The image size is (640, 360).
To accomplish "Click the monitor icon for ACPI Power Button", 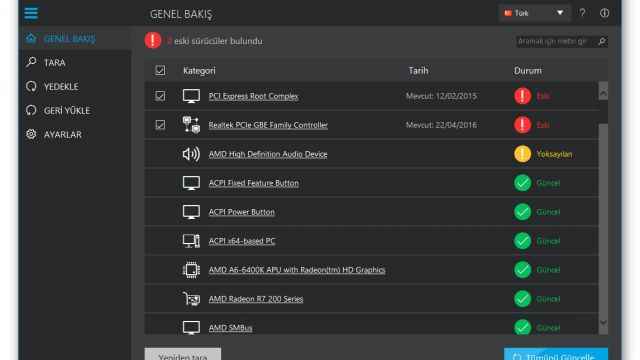I will click(191, 212).
